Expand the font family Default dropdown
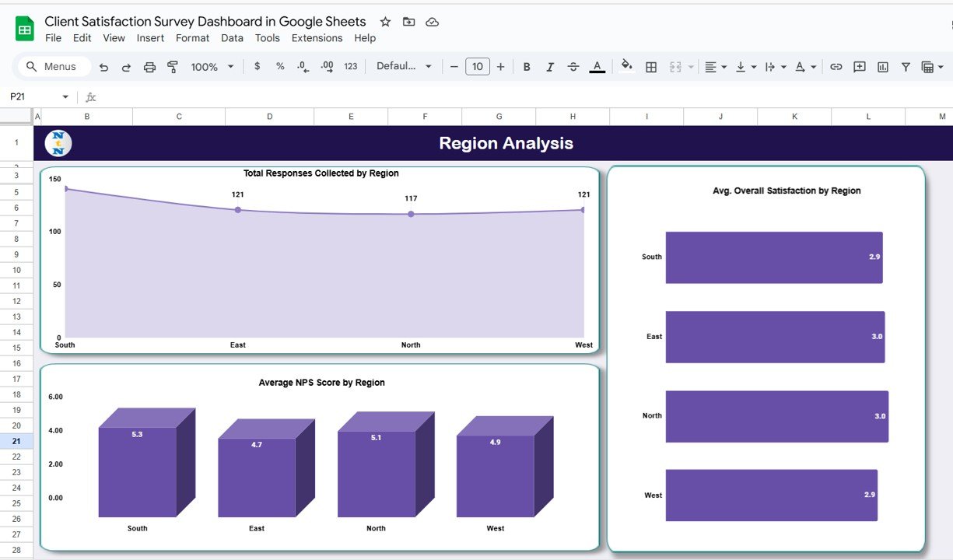Screen dimensions: 953x560 click(404, 67)
